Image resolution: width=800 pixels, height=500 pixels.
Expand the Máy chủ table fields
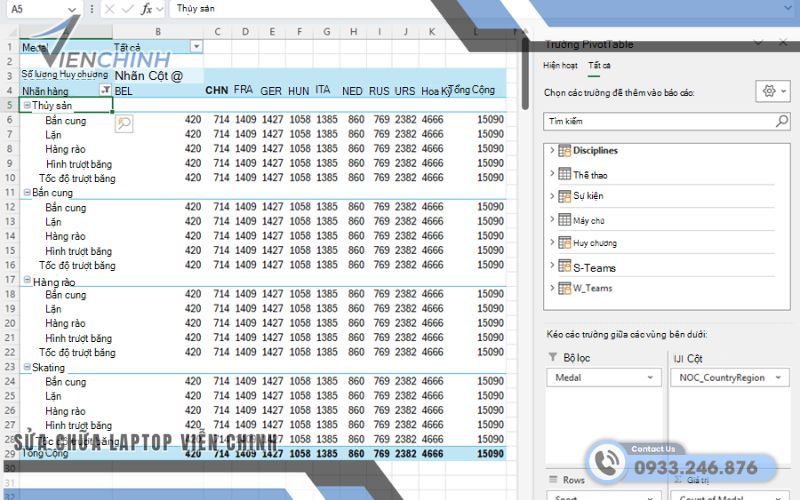tap(552, 219)
